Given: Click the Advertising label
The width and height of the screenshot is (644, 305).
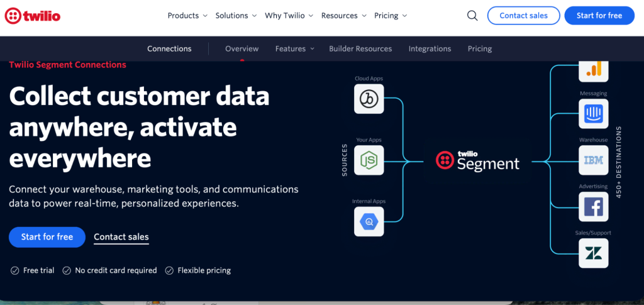Looking at the screenshot, I should tap(594, 186).
